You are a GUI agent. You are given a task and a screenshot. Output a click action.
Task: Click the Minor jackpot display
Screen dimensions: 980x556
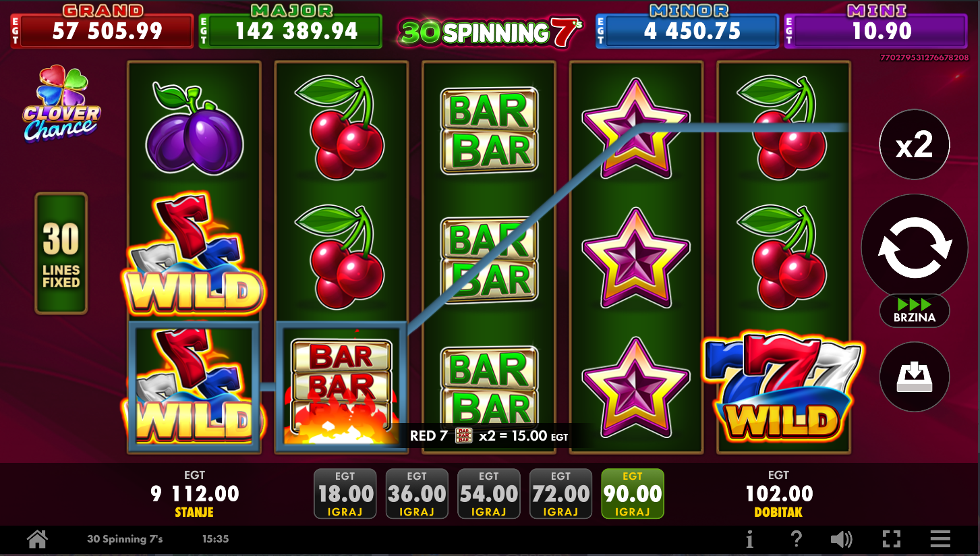pyautogui.click(x=687, y=26)
